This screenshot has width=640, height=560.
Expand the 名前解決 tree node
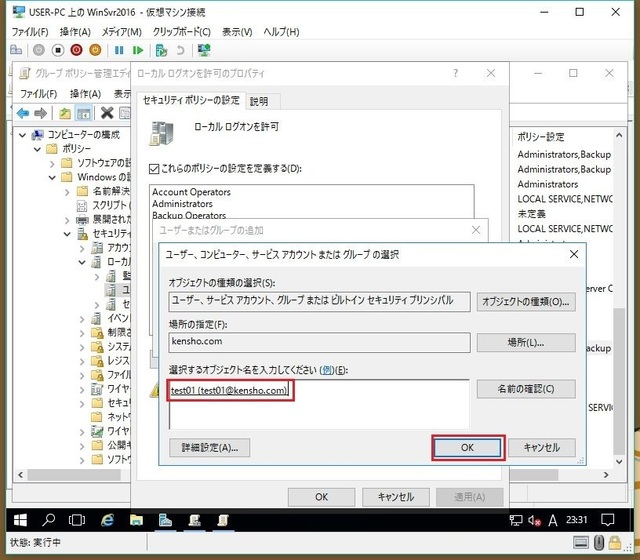[x=68, y=191]
